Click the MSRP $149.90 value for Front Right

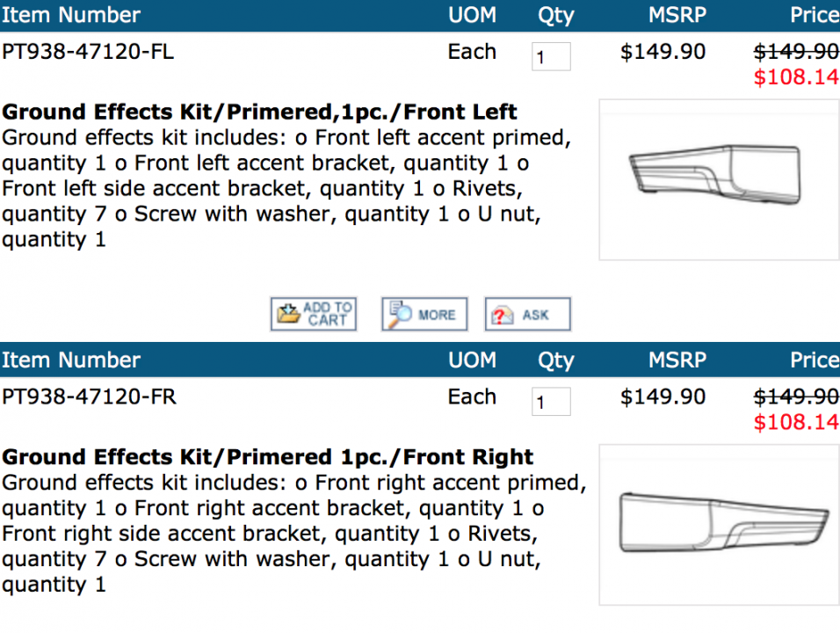(663, 397)
